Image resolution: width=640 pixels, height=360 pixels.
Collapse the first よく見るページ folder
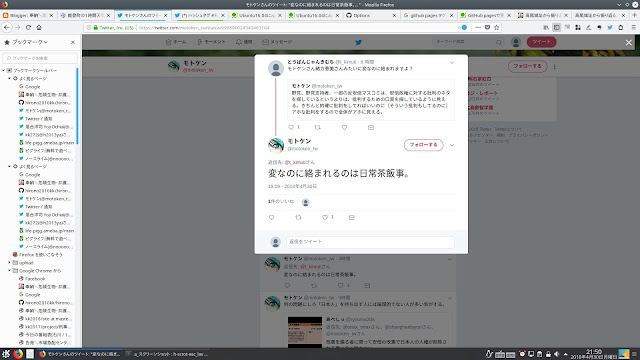(x=9, y=78)
